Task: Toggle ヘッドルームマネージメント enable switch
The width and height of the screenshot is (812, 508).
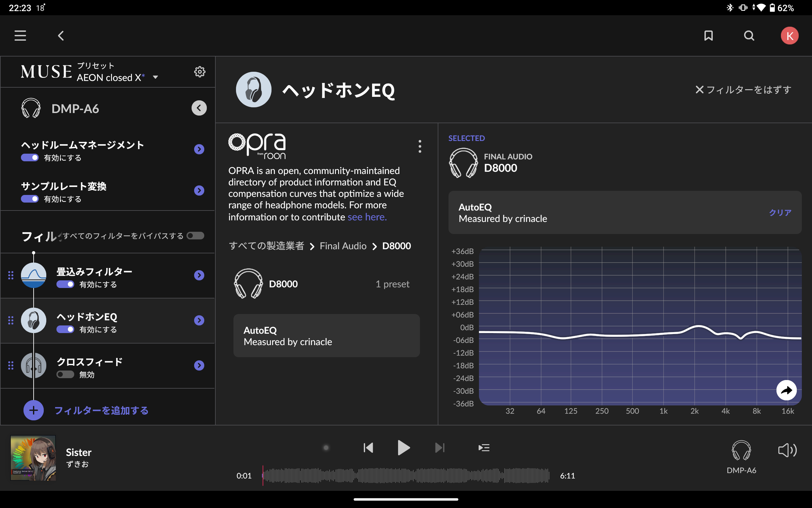Action: [30, 157]
